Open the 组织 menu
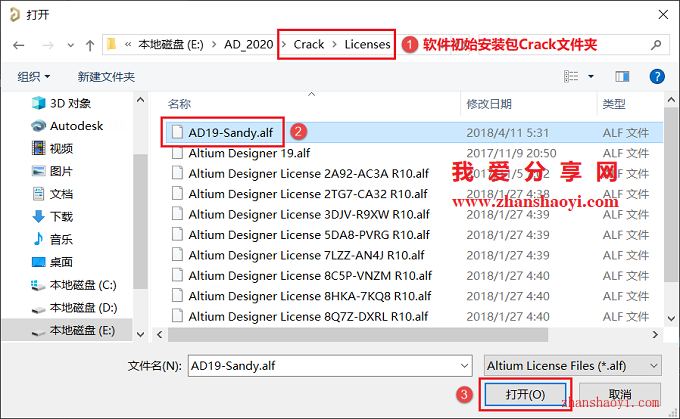The width and height of the screenshot is (680, 419). click(33, 77)
